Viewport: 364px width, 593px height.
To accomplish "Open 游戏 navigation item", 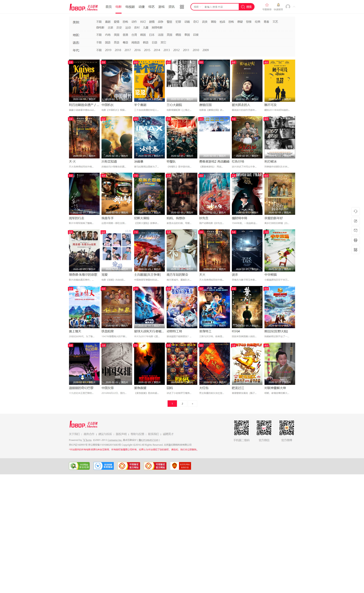I will point(161,7).
